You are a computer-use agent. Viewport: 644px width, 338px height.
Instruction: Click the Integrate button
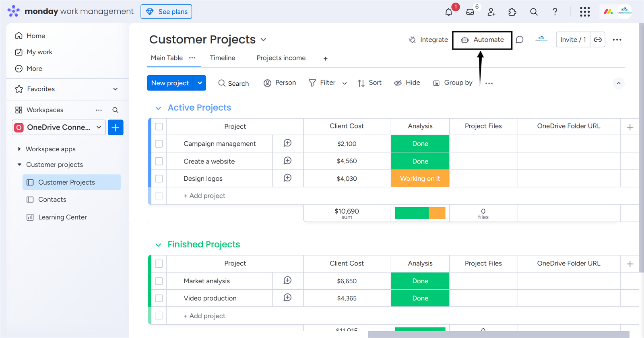[x=428, y=40]
